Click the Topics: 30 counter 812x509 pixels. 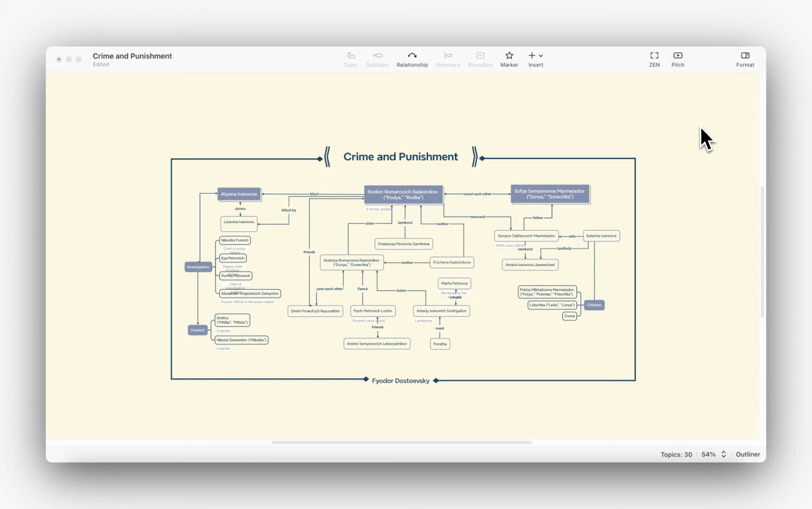[676, 454]
